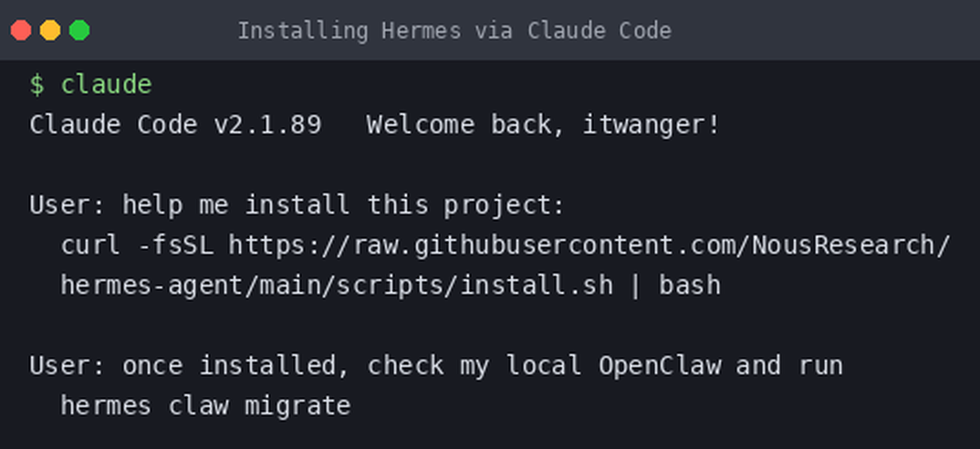This screenshot has height=449, width=980.
Task: Click the green dollar prompt symbol
Action: click(36, 85)
